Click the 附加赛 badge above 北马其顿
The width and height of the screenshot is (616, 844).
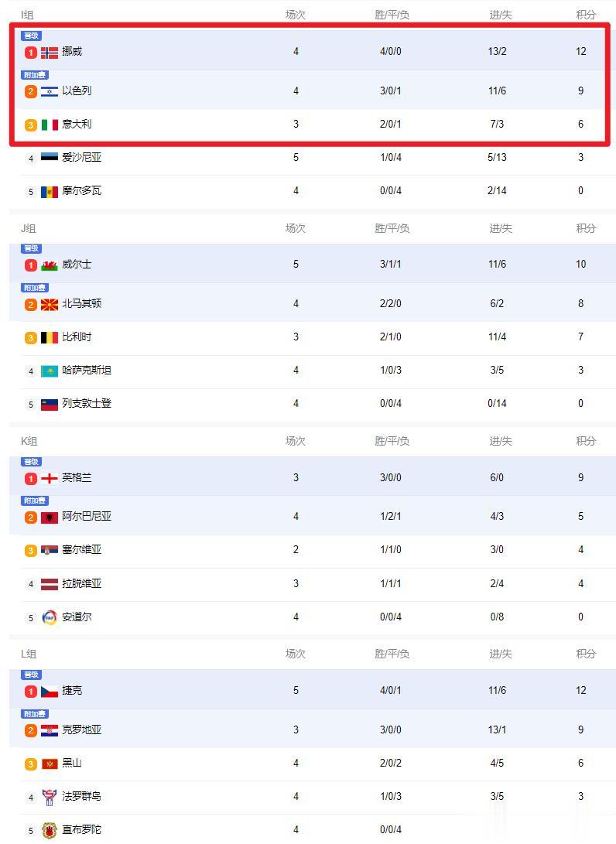click(35, 288)
